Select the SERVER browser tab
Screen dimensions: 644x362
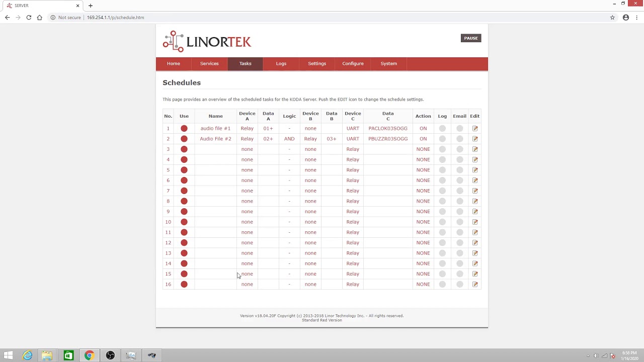pyautogui.click(x=43, y=6)
